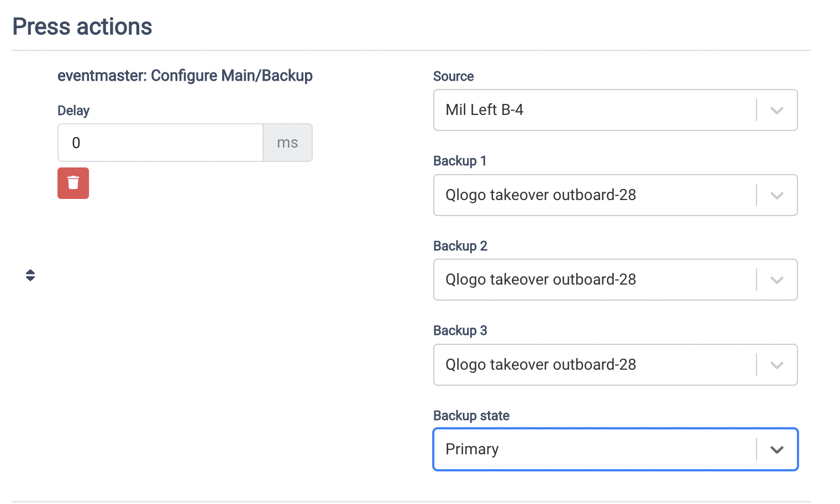This screenshot has width=840, height=504.
Task: Click the trash icon below the Delay field
Action: pos(73,183)
